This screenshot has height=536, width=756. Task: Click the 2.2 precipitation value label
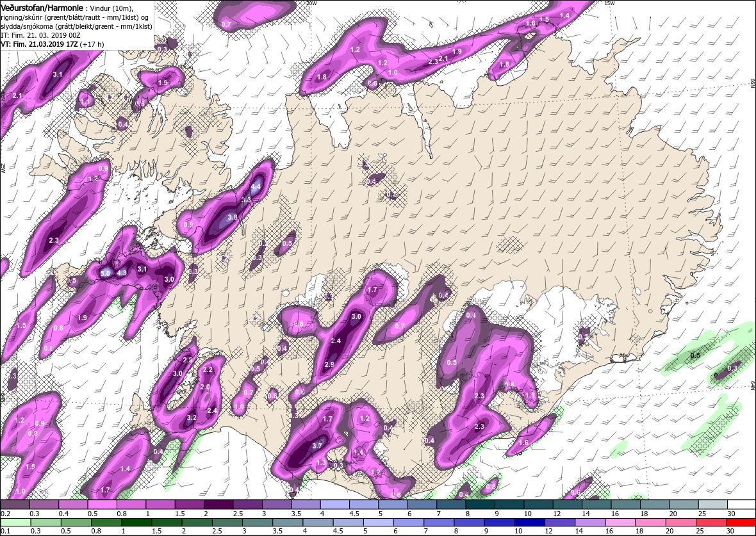click(x=208, y=370)
